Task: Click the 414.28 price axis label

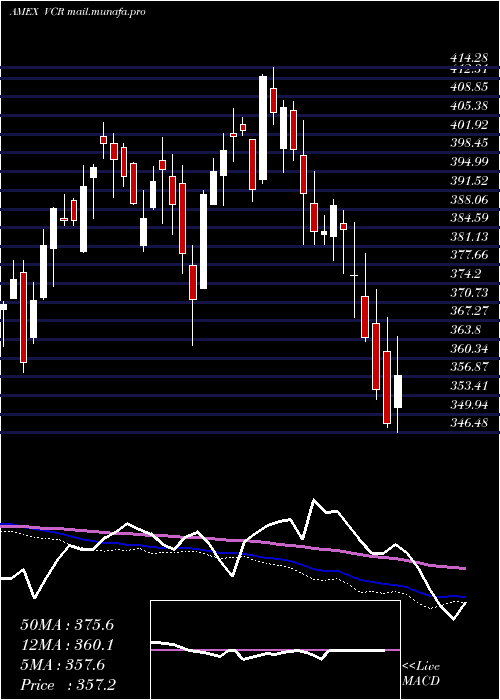Action: click(469, 58)
